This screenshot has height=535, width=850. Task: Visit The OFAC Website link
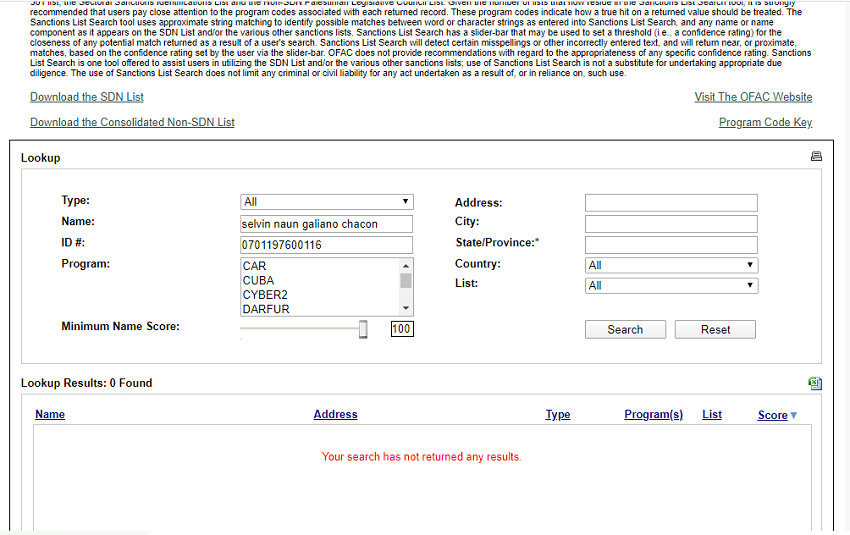(x=753, y=97)
